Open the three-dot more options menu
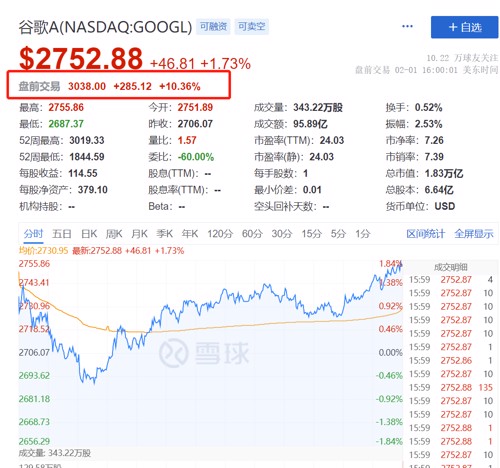 [407, 26]
